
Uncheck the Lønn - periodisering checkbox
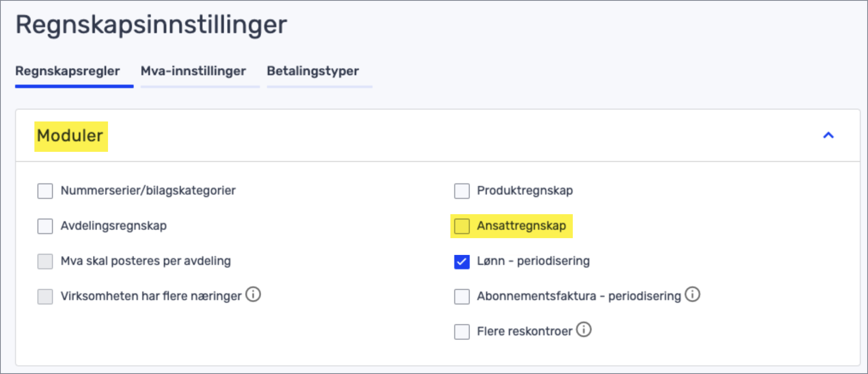coord(462,262)
